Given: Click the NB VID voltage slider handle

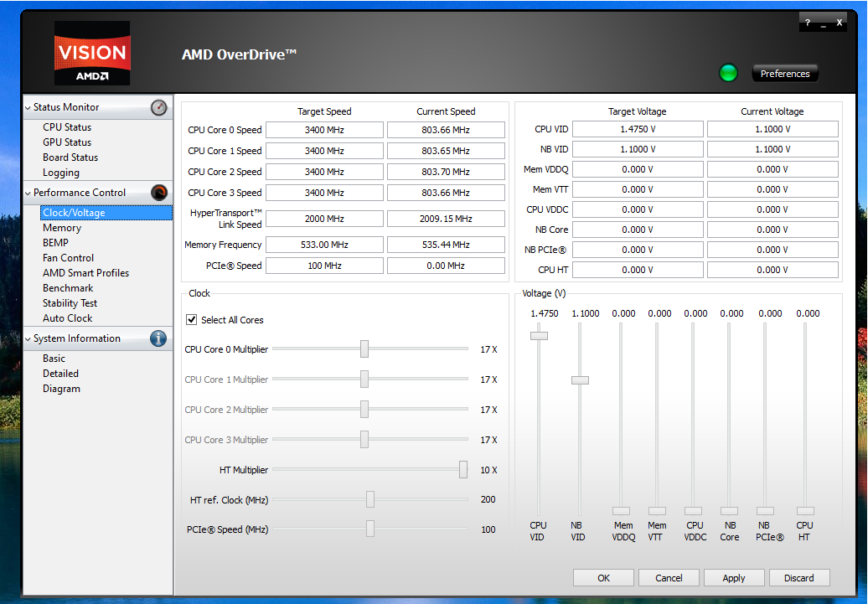Looking at the screenshot, I should point(580,380).
